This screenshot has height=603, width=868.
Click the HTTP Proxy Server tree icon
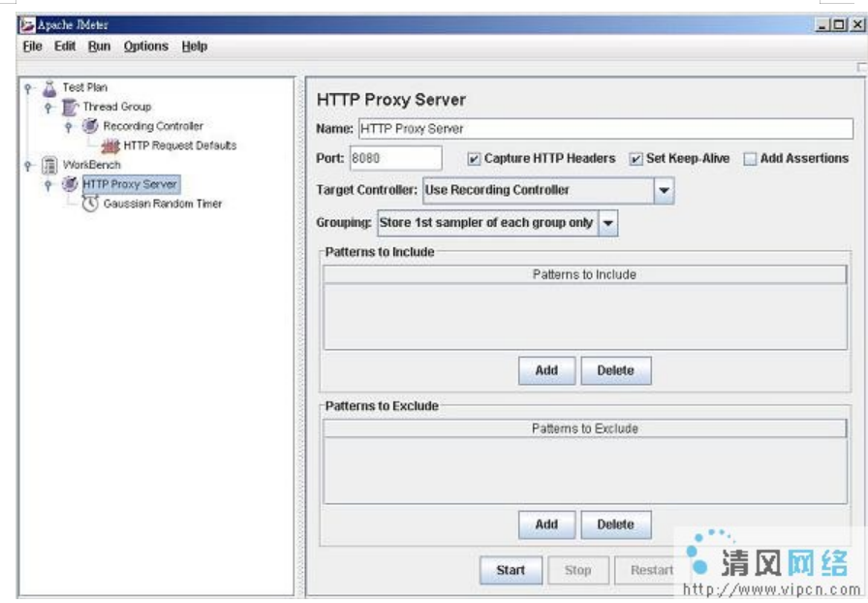70,183
